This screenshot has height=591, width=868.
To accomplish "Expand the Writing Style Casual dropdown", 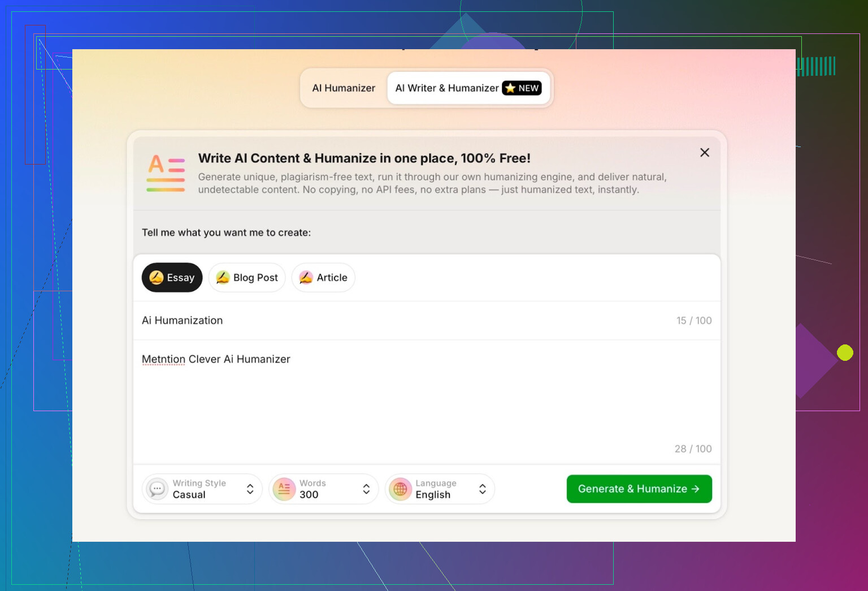I will pyautogui.click(x=202, y=489).
